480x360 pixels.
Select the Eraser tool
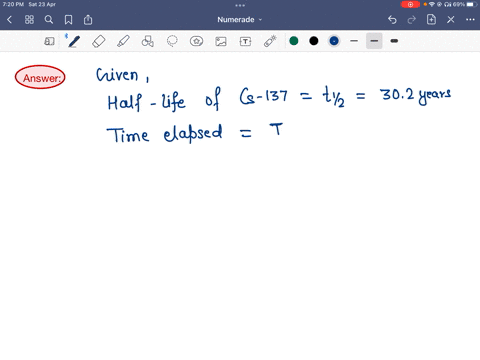coord(99,41)
